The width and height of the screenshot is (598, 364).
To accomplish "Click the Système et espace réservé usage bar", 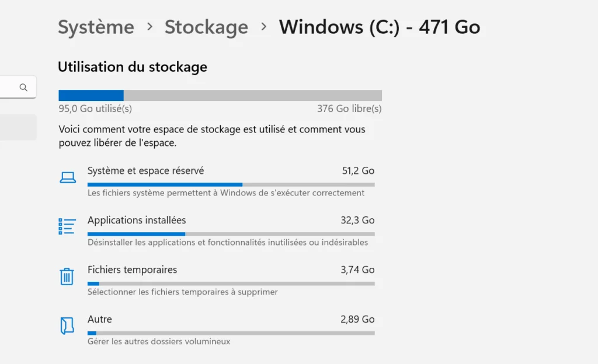I will coord(231,184).
